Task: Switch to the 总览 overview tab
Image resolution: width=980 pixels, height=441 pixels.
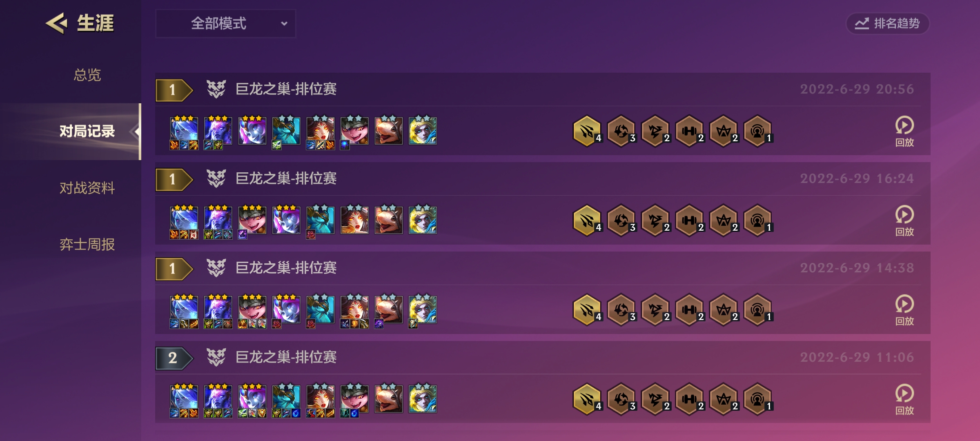Action: [87, 75]
